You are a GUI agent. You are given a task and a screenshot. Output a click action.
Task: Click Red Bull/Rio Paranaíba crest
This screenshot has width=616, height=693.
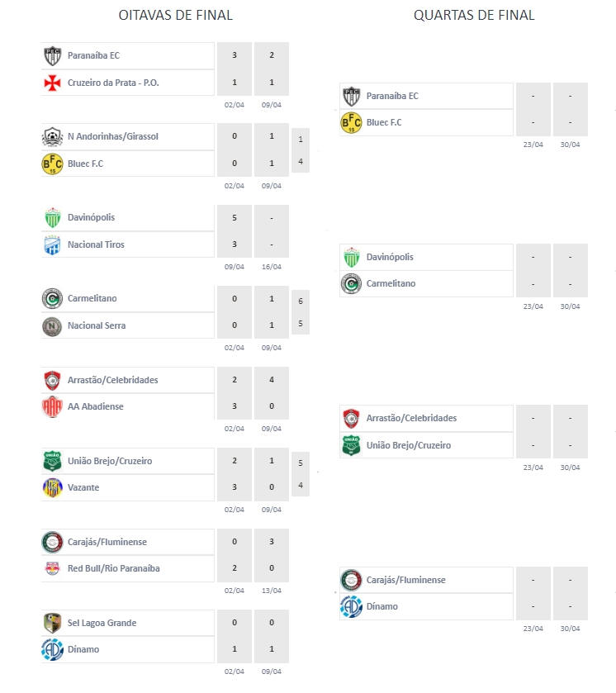tap(52, 569)
